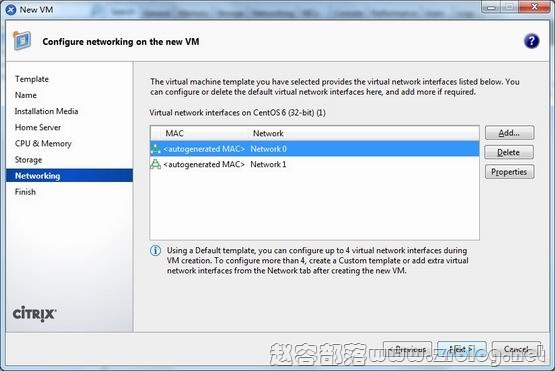Go back with the Previous button
The image size is (555, 371).
[x=407, y=349]
